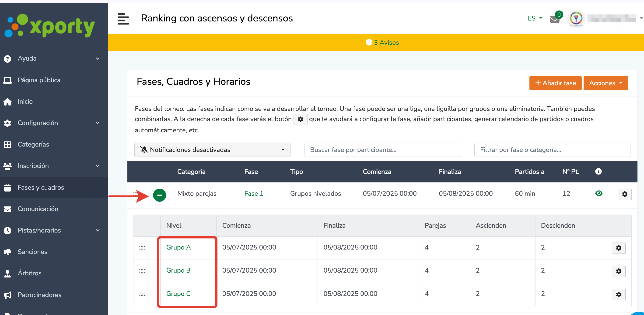Collapse the Mixto parejas phase row
Screen dimensions: 644x315
coord(160,195)
